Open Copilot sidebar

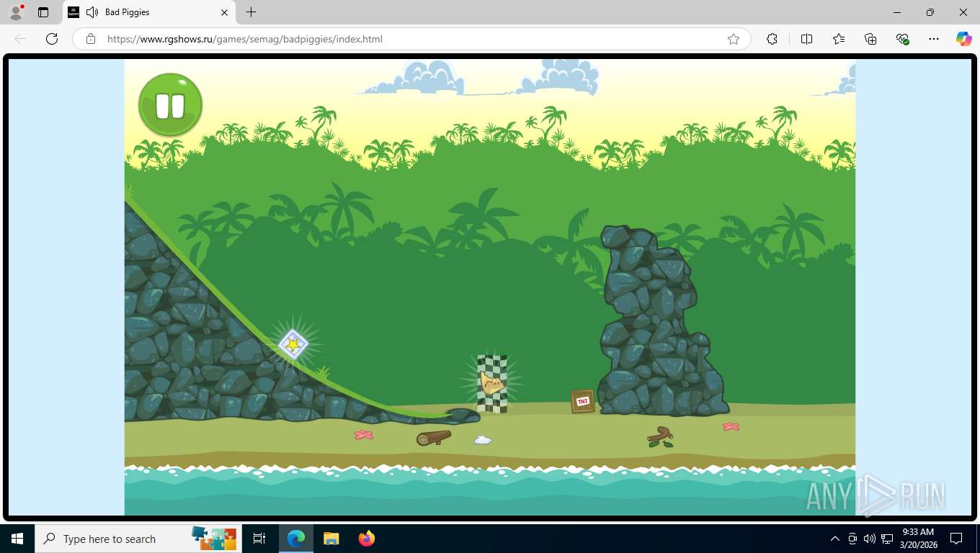(x=964, y=39)
